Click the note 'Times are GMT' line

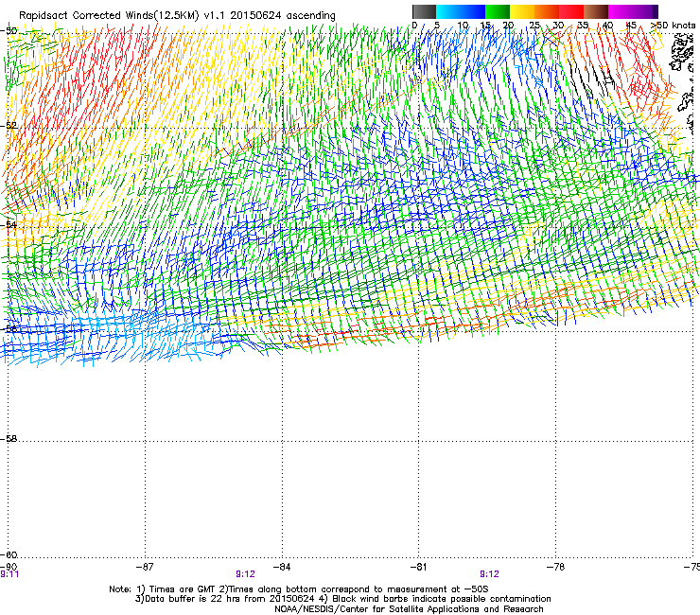pyautogui.click(x=299, y=589)
